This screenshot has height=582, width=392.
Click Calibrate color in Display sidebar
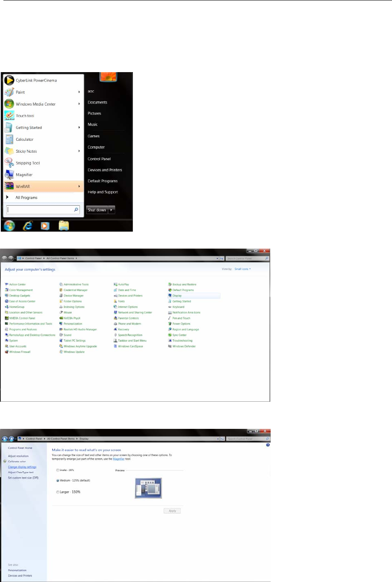coord(17,462)
